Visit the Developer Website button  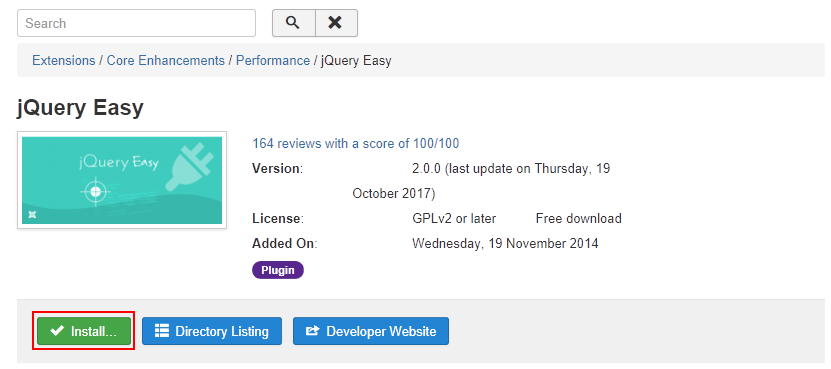371,331
